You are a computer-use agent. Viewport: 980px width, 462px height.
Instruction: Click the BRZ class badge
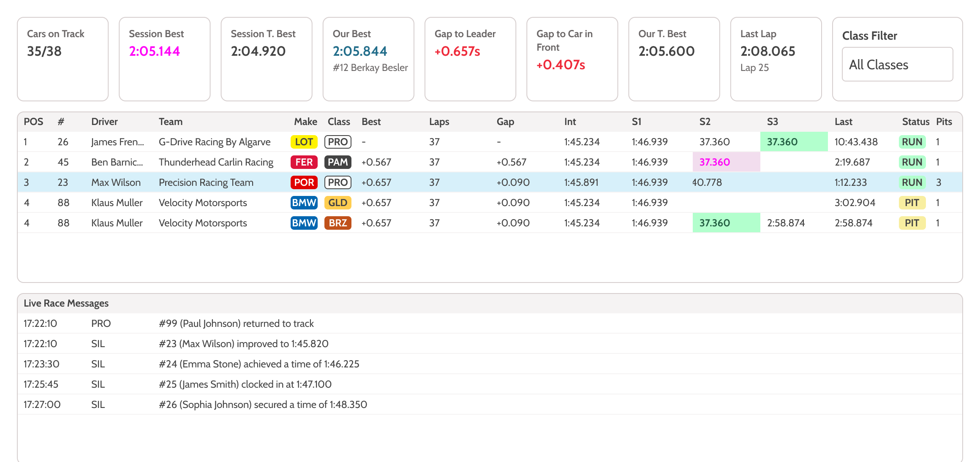coord(338,223)
